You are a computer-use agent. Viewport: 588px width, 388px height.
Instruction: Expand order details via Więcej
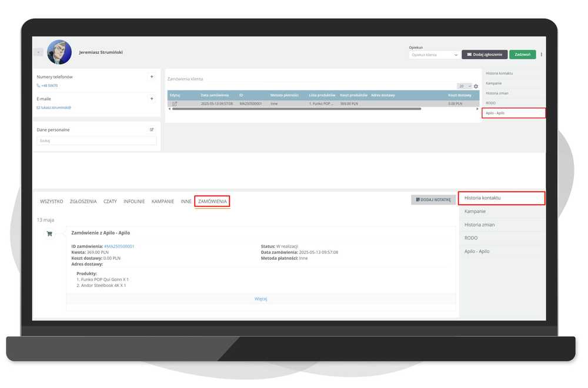[x=261, y=299]
